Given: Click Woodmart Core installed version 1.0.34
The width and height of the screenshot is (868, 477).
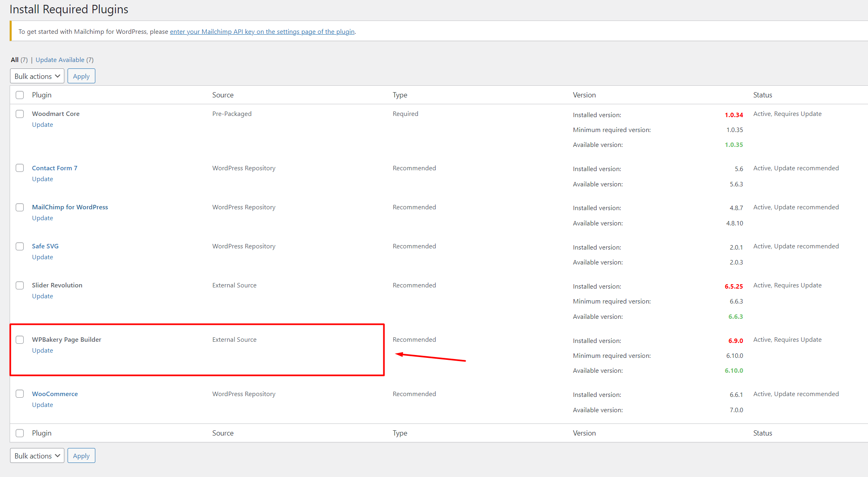Looking at the screenshot, I should click(734, 115).
